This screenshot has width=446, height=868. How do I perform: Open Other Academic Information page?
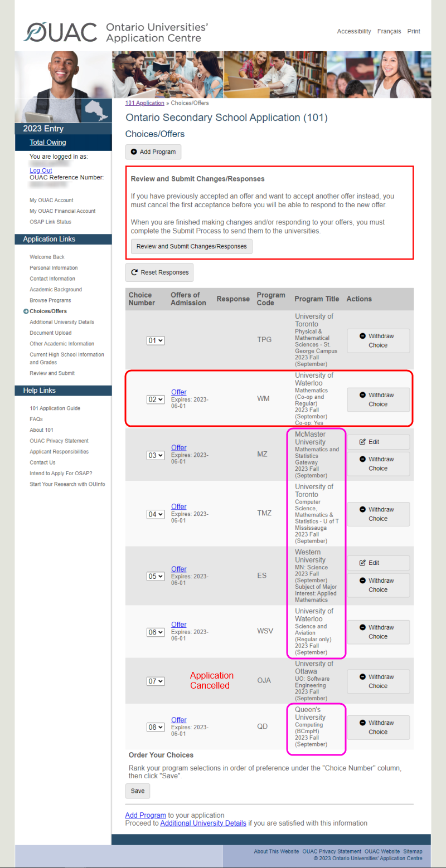coord(62,344)
